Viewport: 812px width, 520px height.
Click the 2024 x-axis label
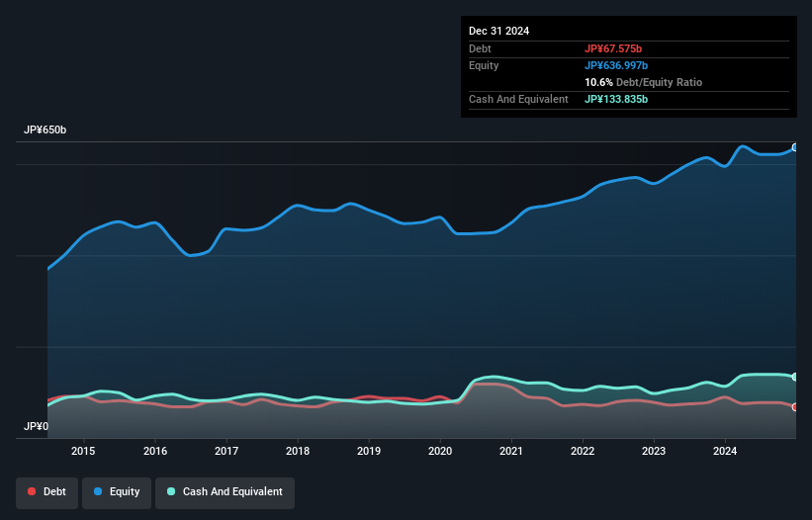coord(725,451)
